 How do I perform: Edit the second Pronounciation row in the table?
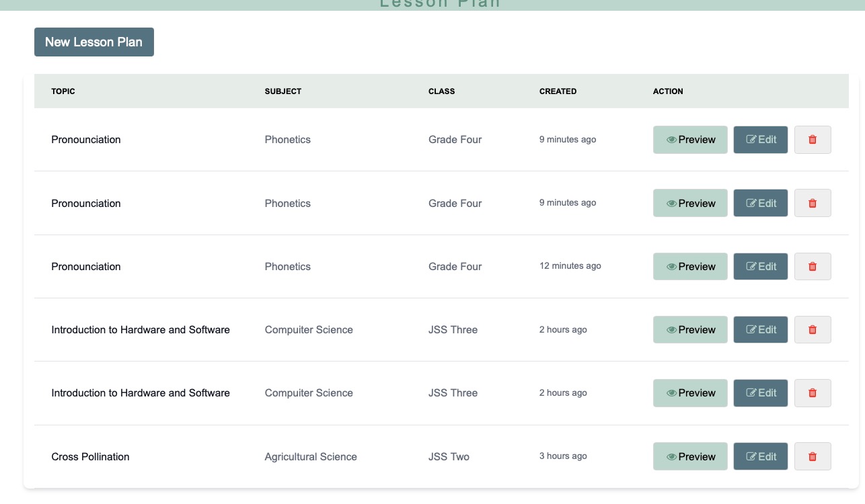coord(760,203)
